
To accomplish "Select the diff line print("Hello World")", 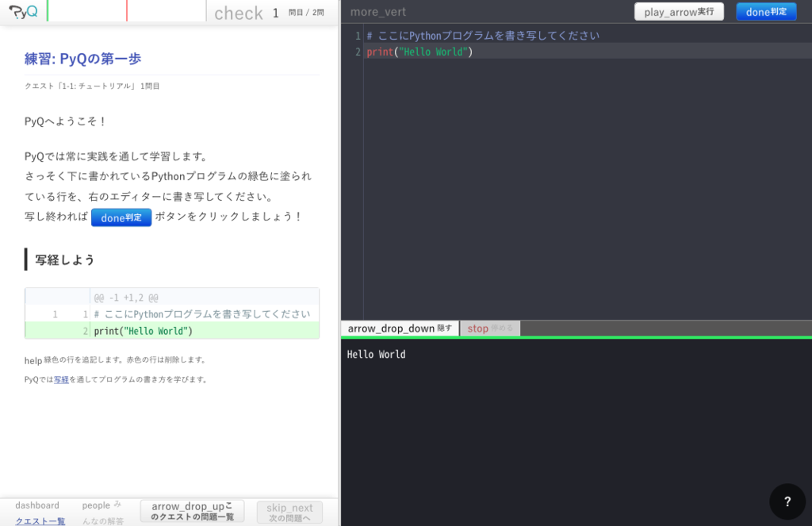I will tap(172, 331).
